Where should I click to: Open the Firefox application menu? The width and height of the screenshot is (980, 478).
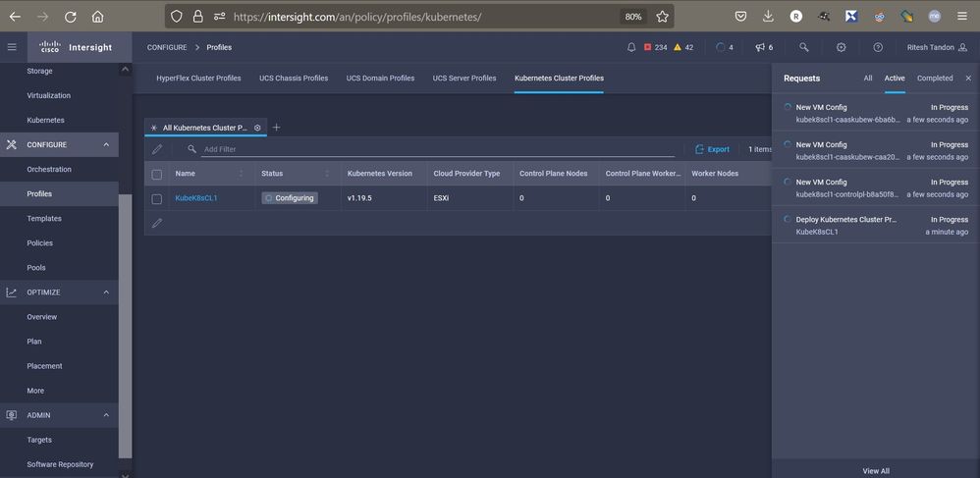pos(962,17)
